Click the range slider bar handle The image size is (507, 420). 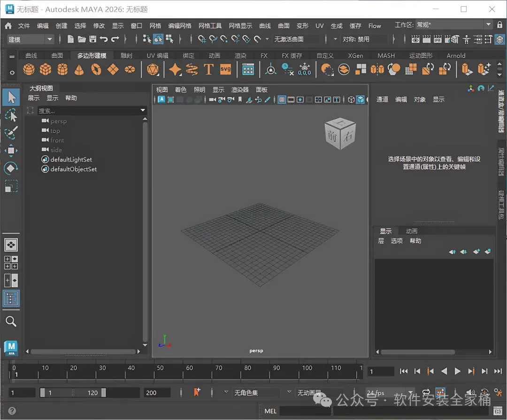tap(73, 393)
